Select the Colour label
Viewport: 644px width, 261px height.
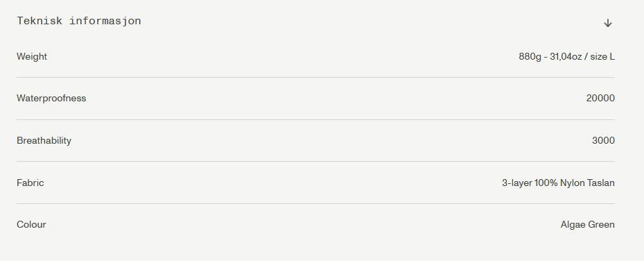click(31, 224)
